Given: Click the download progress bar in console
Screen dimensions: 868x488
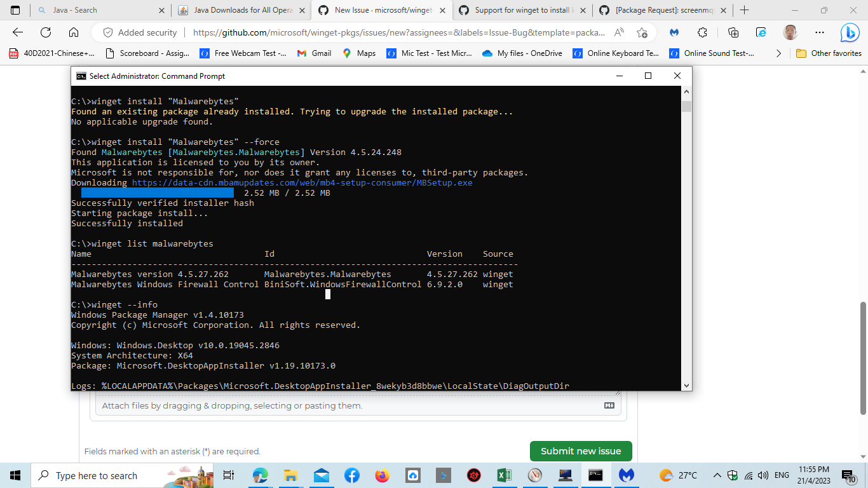Looking at the screenshot, I should pyautogui.click(x=158, y=193).
